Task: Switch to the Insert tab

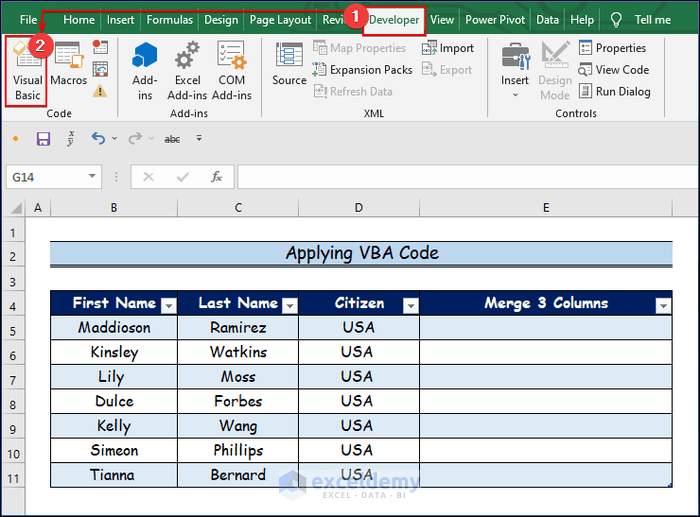Action: [120, 20]
